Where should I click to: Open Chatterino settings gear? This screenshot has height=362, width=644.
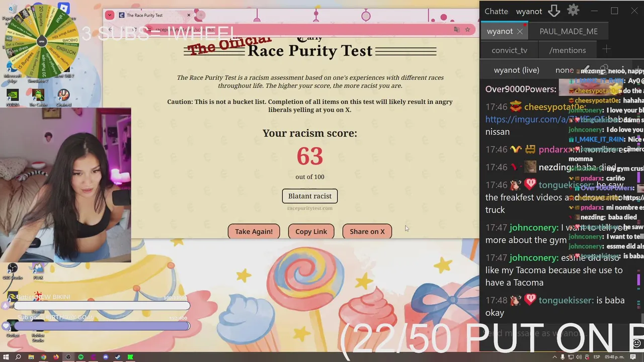click(573, 10)
